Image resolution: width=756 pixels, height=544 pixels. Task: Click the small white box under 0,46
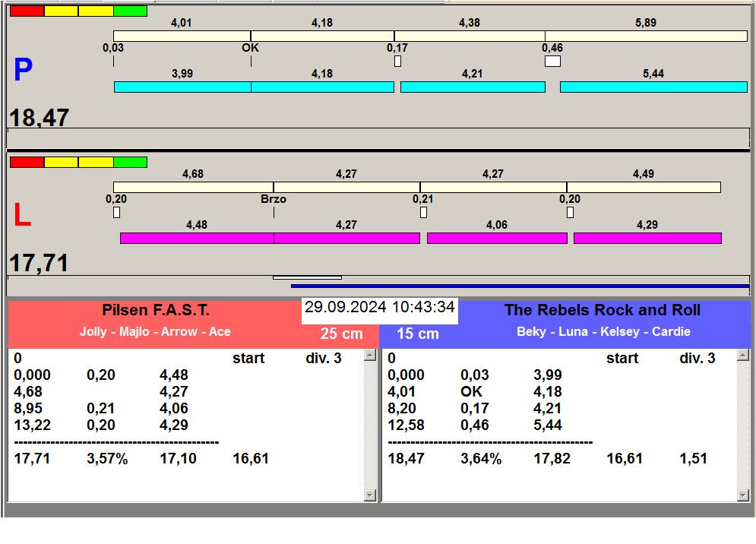pos(552,61)
